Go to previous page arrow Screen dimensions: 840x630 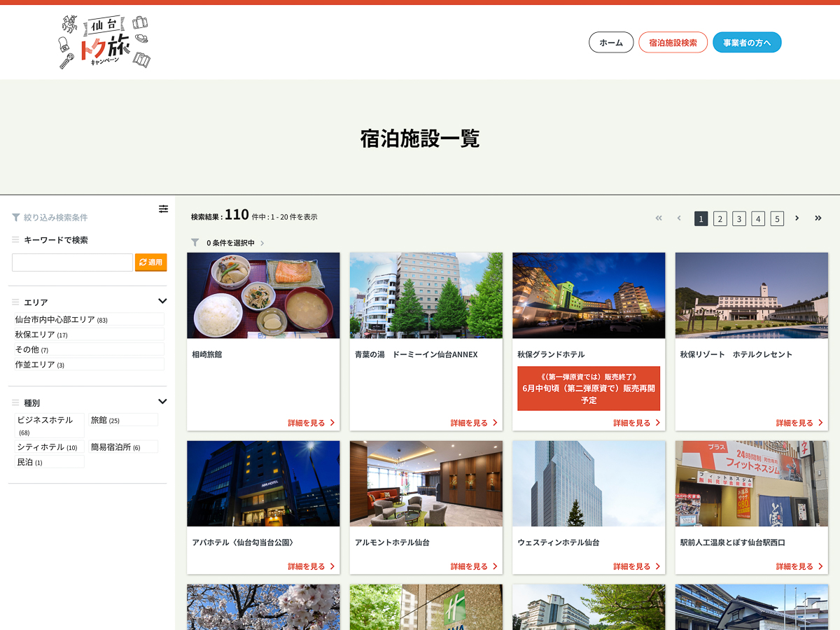679,218
